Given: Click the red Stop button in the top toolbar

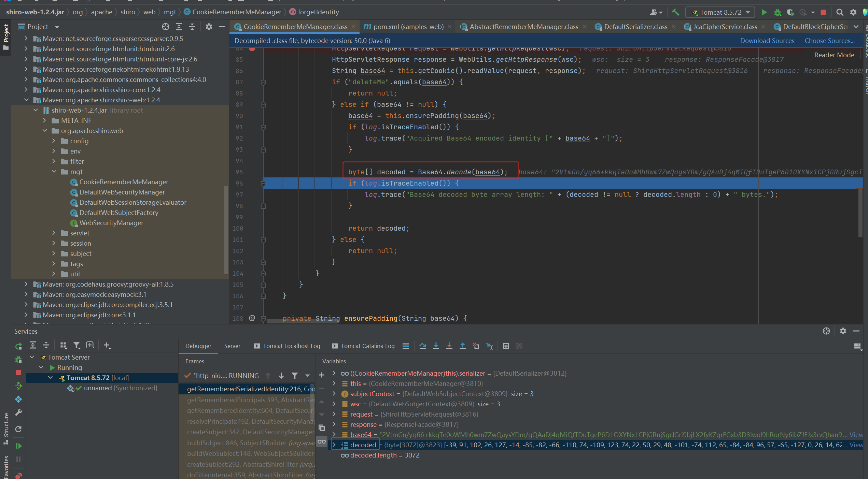Looking at the screenshot, I should coord(823,12).
